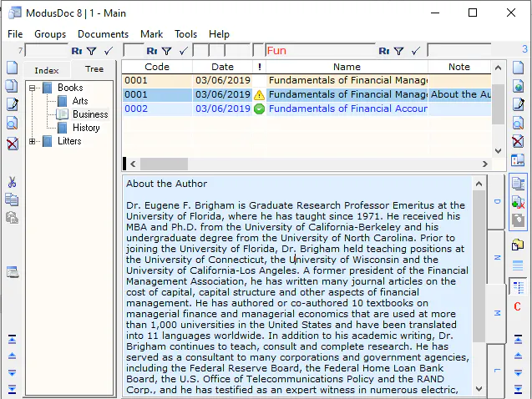Jump to first document with right top arrow
Viewport: 532px width, 399px height.
coord(518,340)
